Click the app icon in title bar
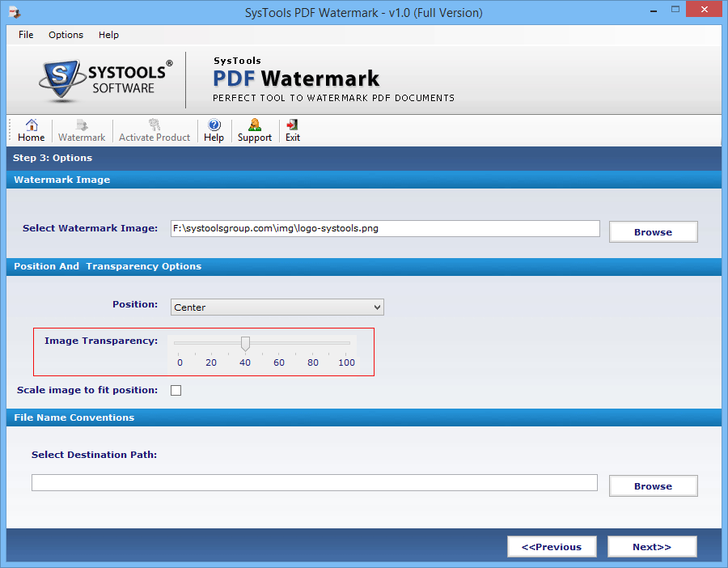This screenshot has height=568, width=728. coord(15,12)
